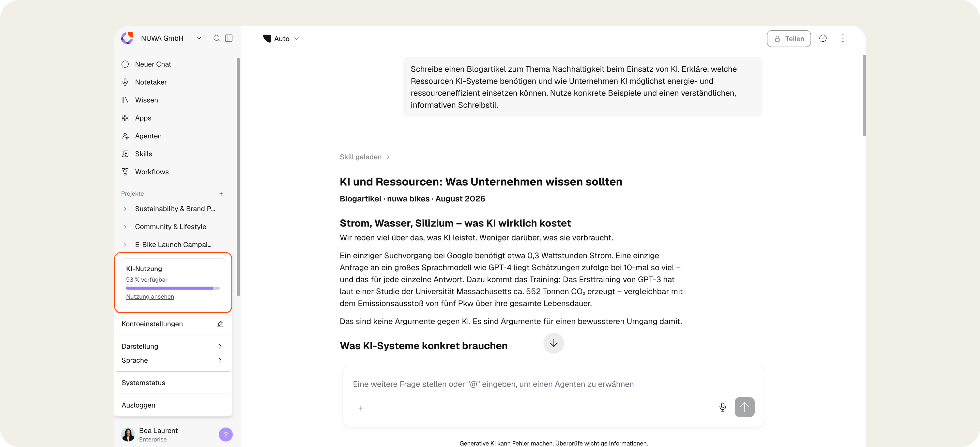
Task: Click the user prompt message bubble
Action: point(582,87)
